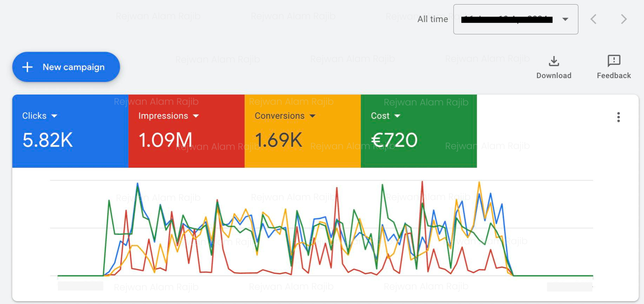This screenshot has width=644, height=304.
Task: Expand the Clicks metric dropdown arrow
Action: [x=54, y=116]
